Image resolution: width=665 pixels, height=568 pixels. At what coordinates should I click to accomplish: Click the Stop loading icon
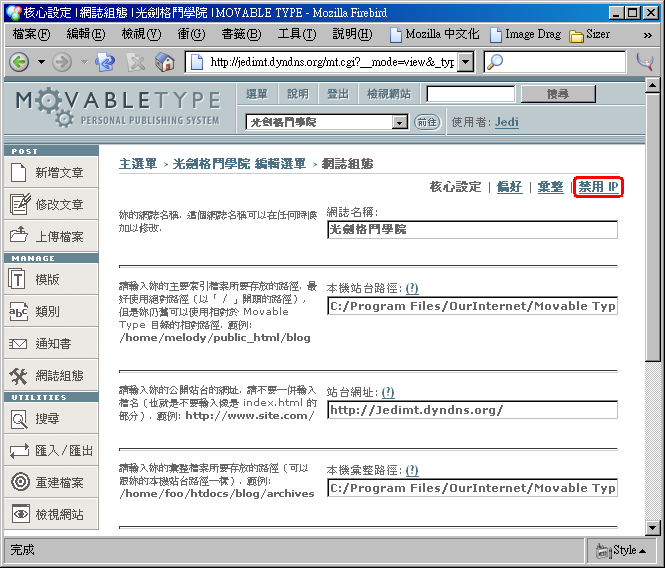(x=136, y=62)
